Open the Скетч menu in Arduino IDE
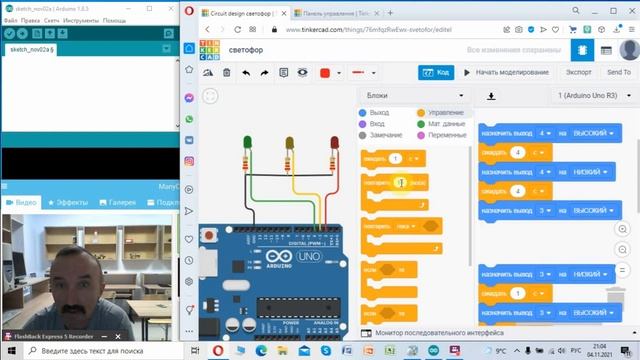Image resolution: width=640 pixels, height=360 pixels. [x=51, y=20]
